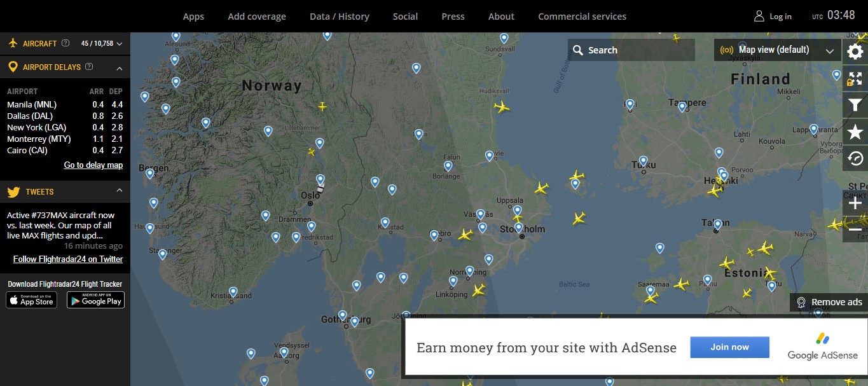
Task: Click the Monterrey (MTY) delay row
Action: 65,139
